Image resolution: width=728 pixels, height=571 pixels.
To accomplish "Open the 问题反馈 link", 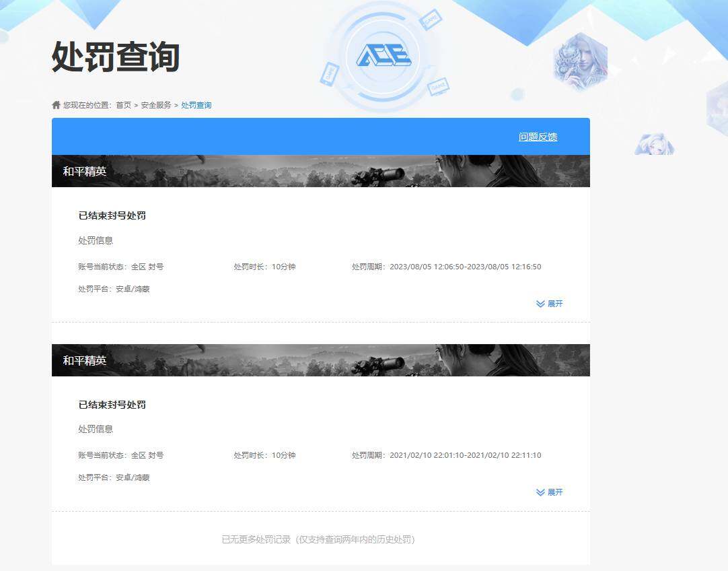I will 538,137.
